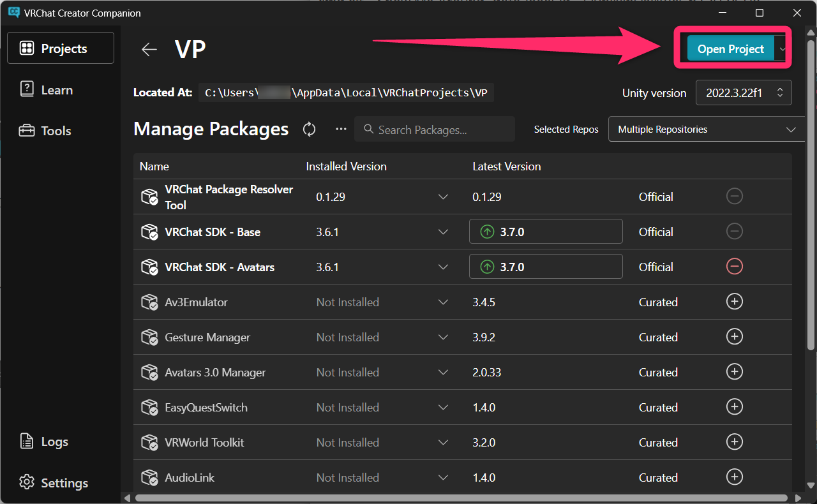Viewport: 817px width, 504px height.
Task: Select the Gesture Manager package name
Action: coord(207,337)
